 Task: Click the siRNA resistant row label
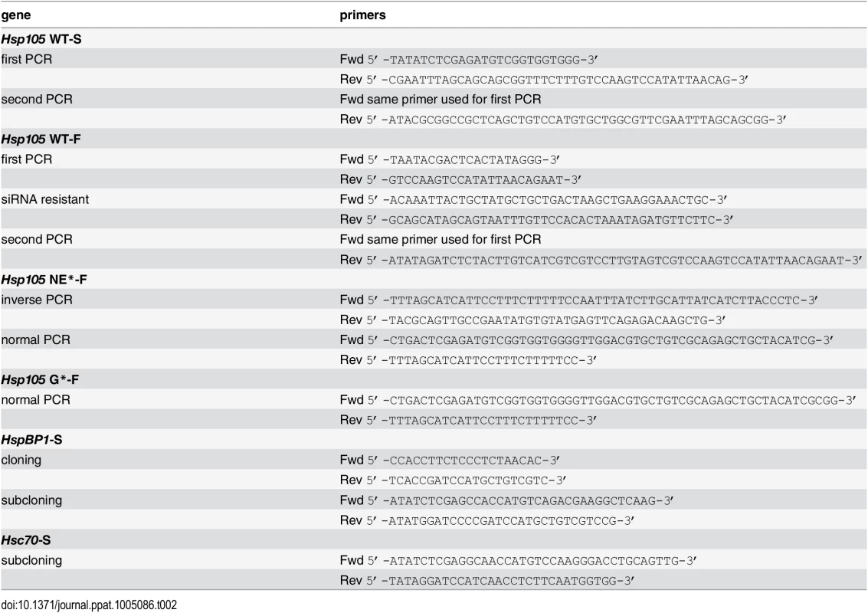(x=45, y=199)
